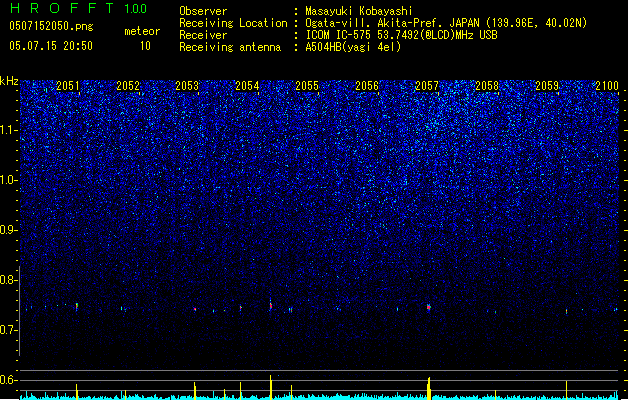Select the observer name Masayuki Kobayashi
The image size is (629, 400).
pos(359,11)
